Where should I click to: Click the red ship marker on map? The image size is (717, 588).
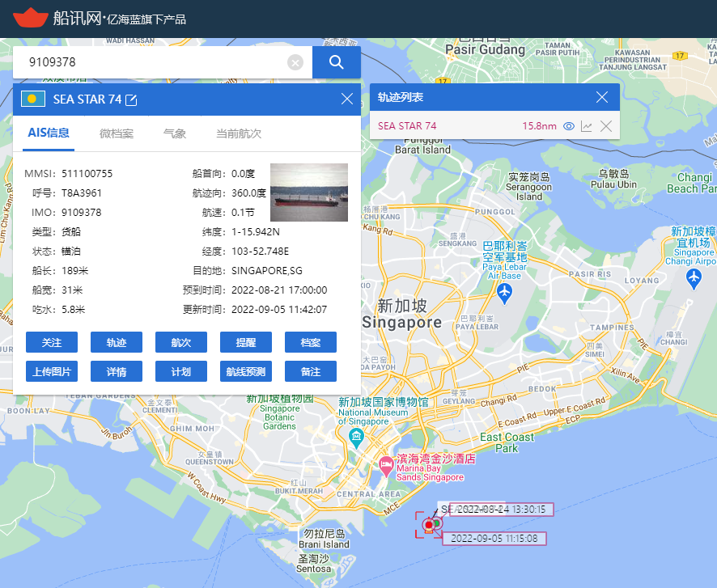coord(429,526)
